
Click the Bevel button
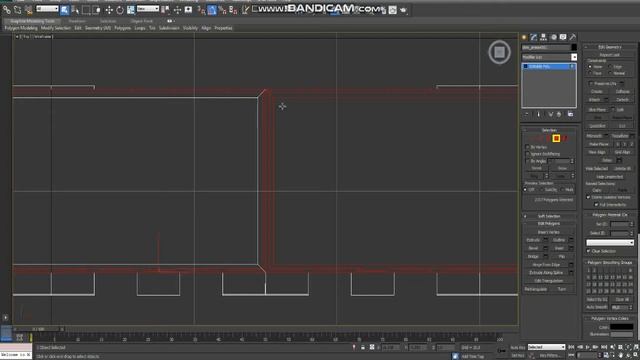[533, 248]
